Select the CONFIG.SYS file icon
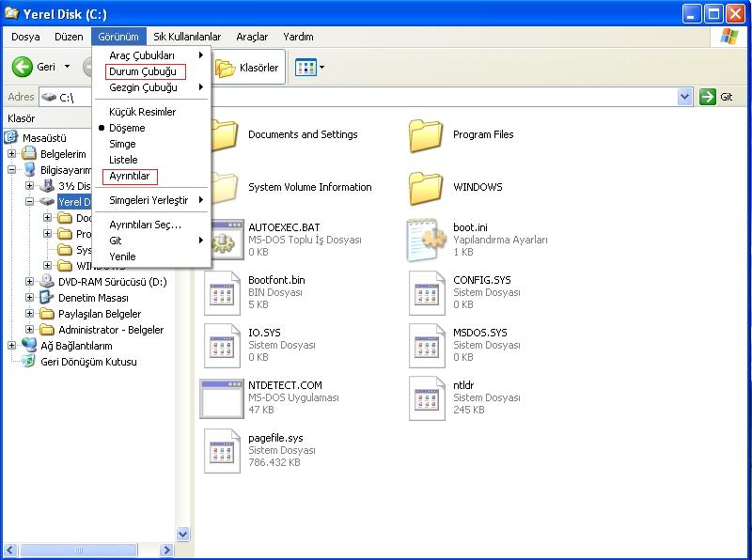The image size is (752, 560). (x=427, y=292)
